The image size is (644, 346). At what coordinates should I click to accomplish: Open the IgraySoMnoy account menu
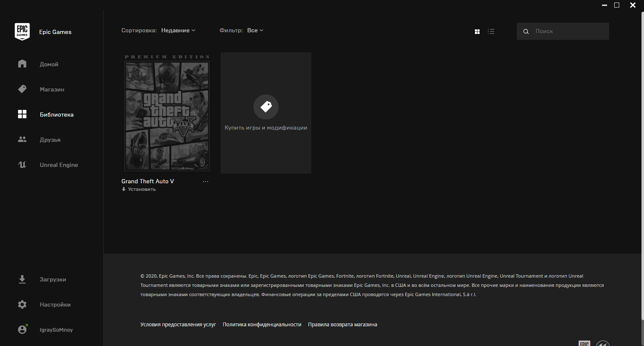[x=56, y=330]
